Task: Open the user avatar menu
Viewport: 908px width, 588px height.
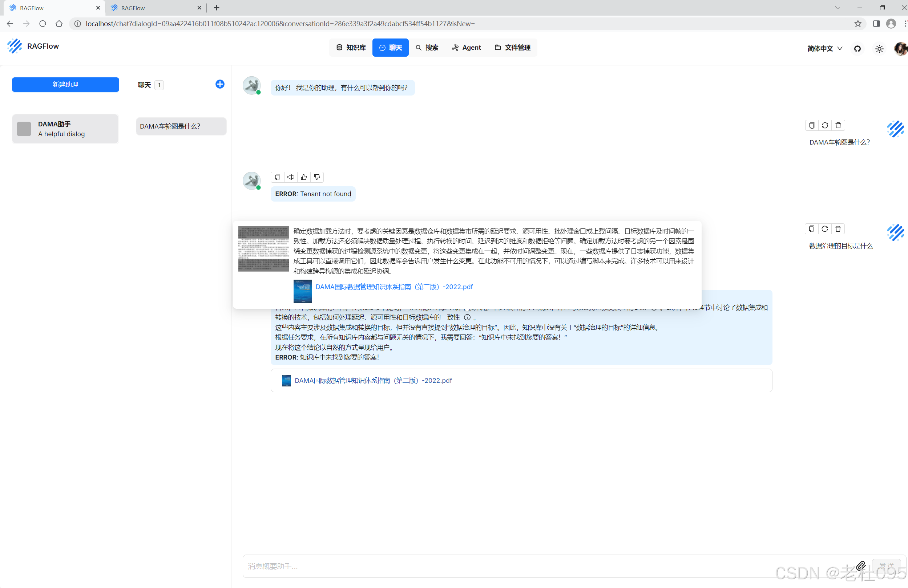Action: coord(900,48)
